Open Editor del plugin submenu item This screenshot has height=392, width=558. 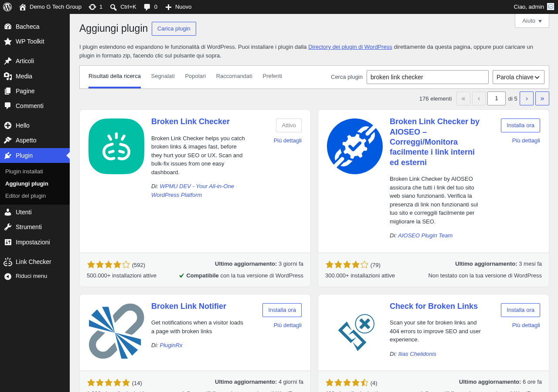(25, 196)
